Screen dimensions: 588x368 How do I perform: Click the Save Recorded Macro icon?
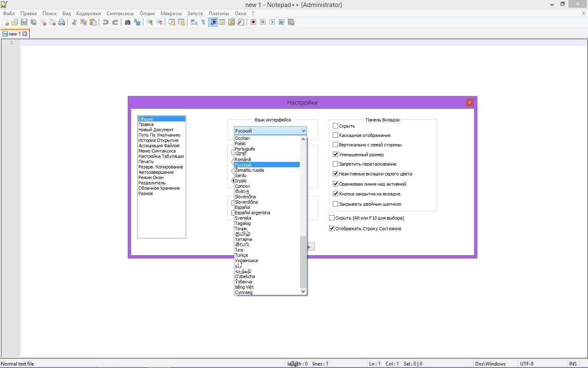291,22
